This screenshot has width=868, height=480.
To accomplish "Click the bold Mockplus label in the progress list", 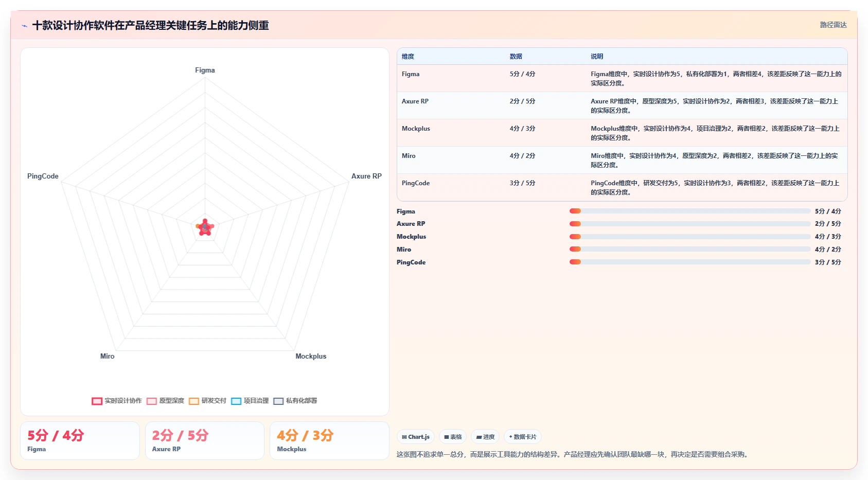I will [411, 237].
